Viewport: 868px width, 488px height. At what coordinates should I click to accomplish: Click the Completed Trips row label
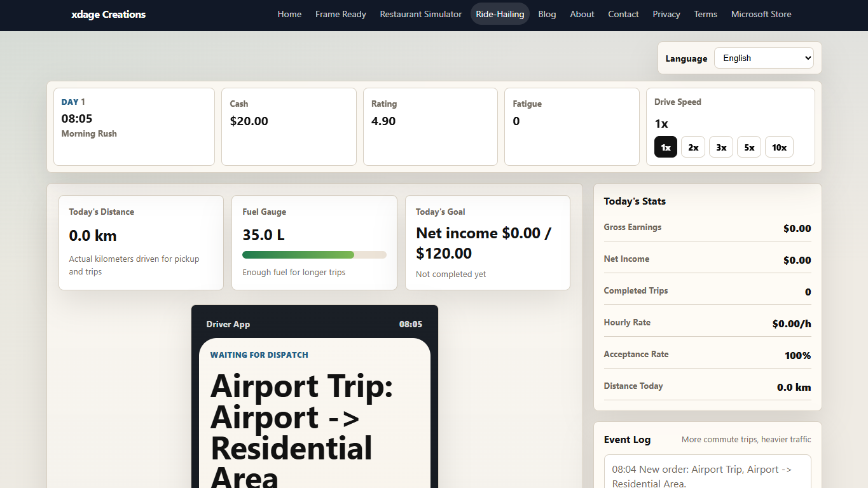[x=636, y=290]
